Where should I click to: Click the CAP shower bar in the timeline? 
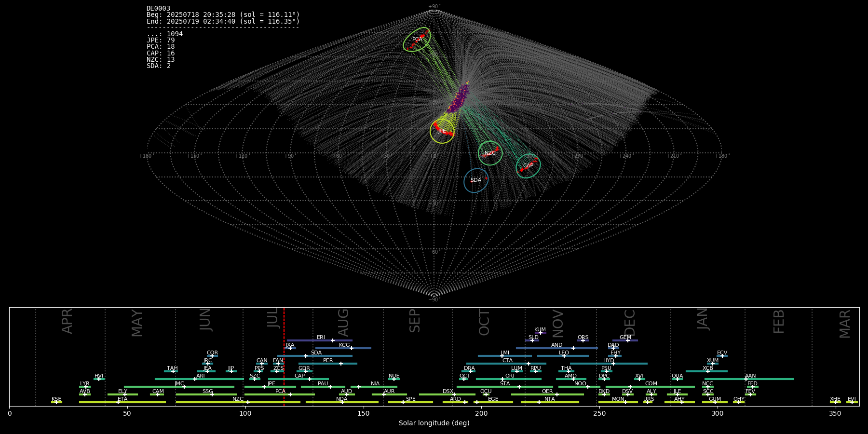coord(298,379)
